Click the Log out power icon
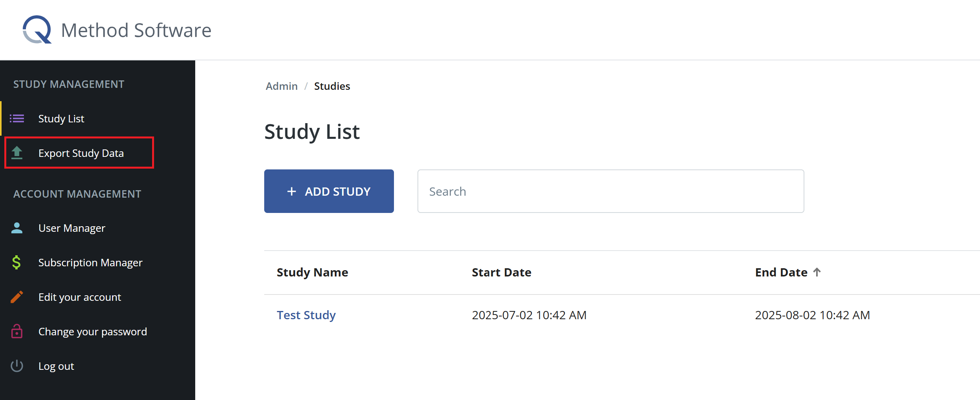Image resolution: width=980 pixels, height=400 pixels. (16, 366)
